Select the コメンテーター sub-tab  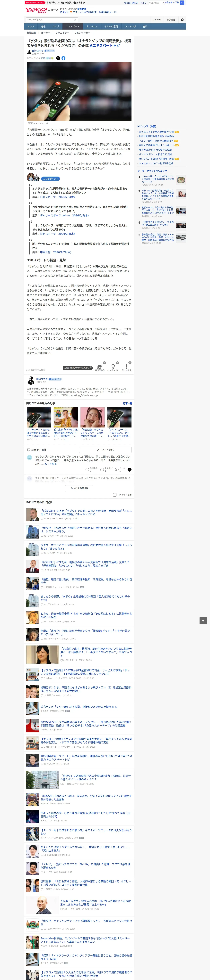coord(82,33)
